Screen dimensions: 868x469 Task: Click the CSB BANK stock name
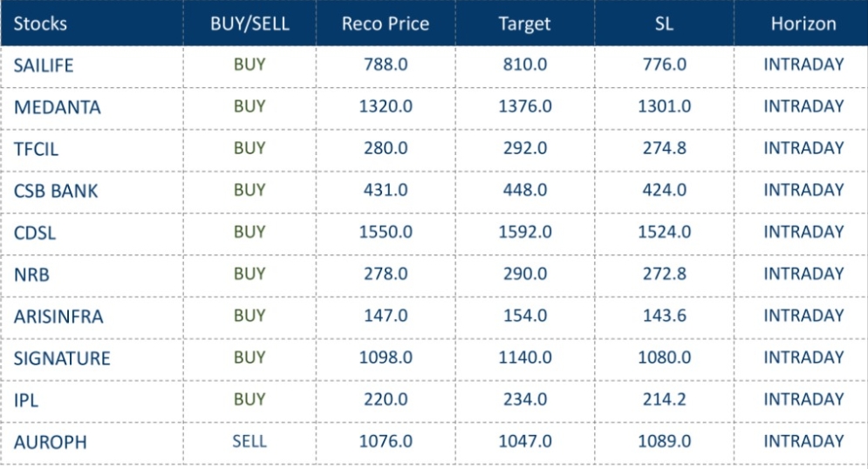coord(56,191)
